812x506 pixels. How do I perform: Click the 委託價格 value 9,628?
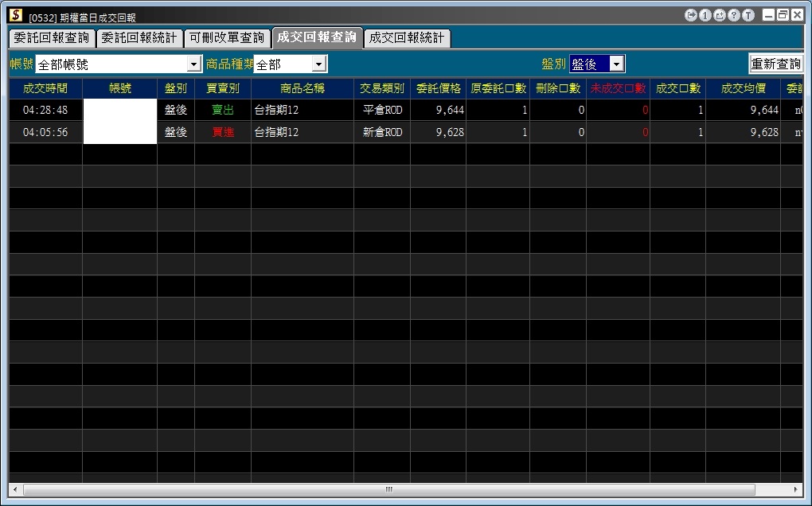tap(438, 132)
